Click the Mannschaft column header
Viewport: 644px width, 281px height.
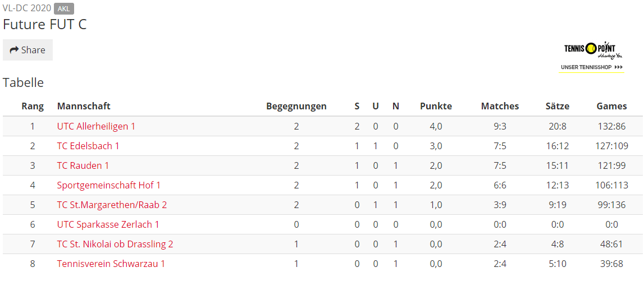pyautogui.click(x=84, y=106)
